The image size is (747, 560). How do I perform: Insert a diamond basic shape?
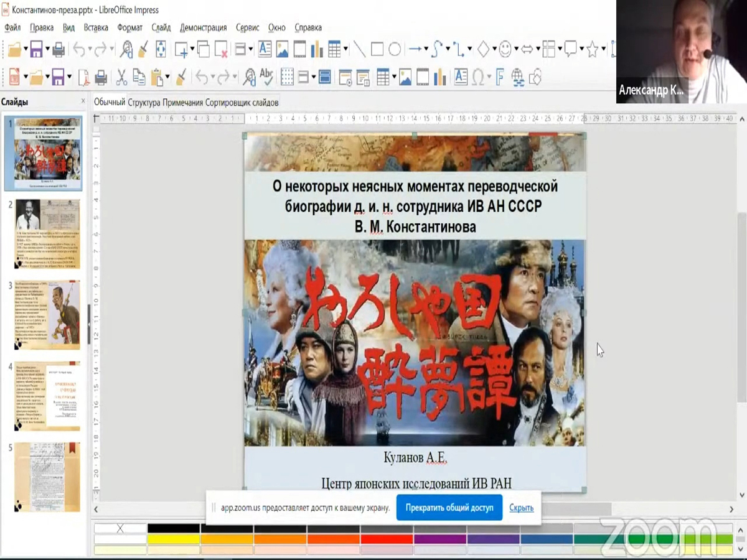483,49
